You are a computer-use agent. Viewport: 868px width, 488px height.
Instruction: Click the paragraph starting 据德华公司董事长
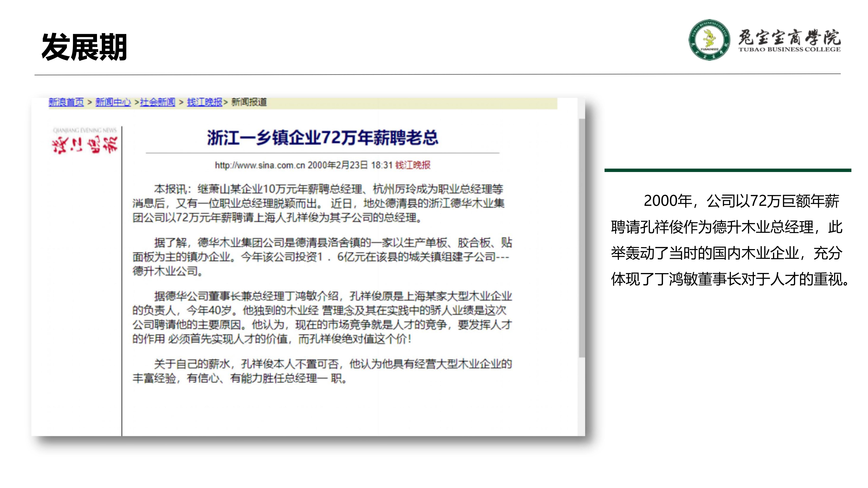click(321, 317)
